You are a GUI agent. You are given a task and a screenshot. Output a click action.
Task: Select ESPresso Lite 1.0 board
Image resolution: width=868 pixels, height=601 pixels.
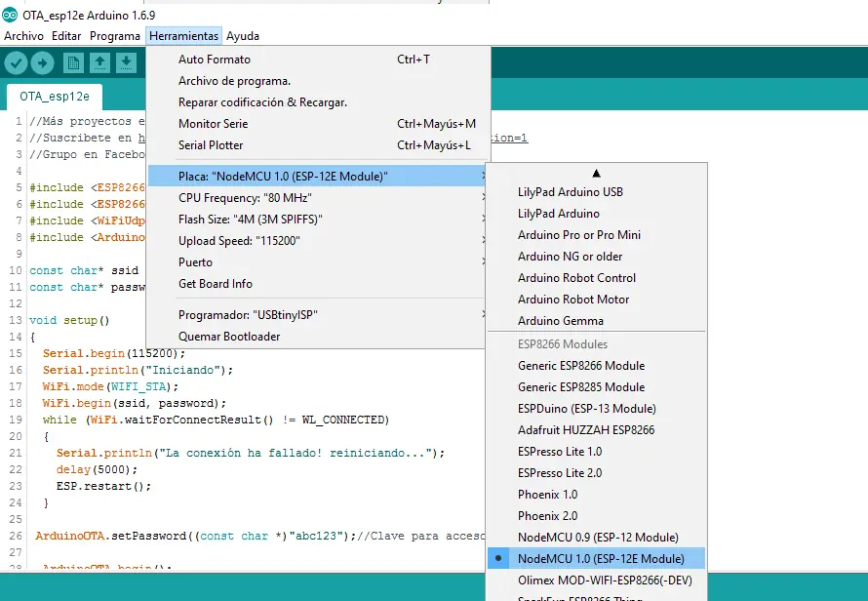(x=596, y=452)
